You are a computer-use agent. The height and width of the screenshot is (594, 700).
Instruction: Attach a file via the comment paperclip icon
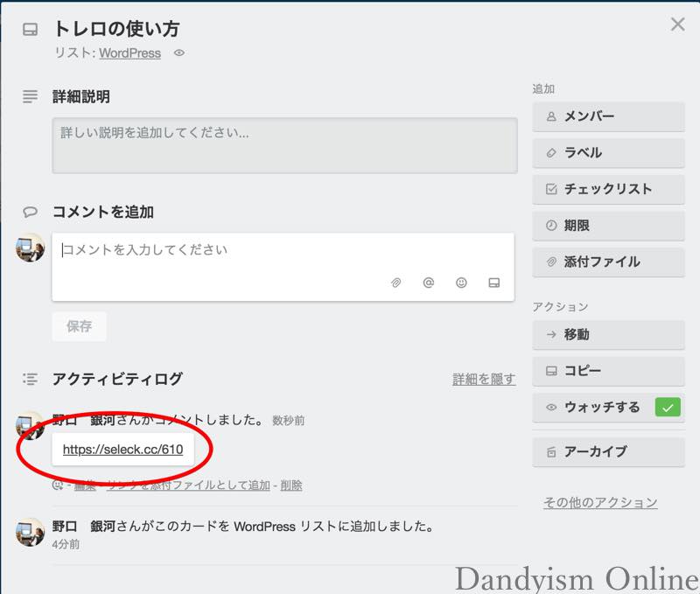[x=395, y=283]
